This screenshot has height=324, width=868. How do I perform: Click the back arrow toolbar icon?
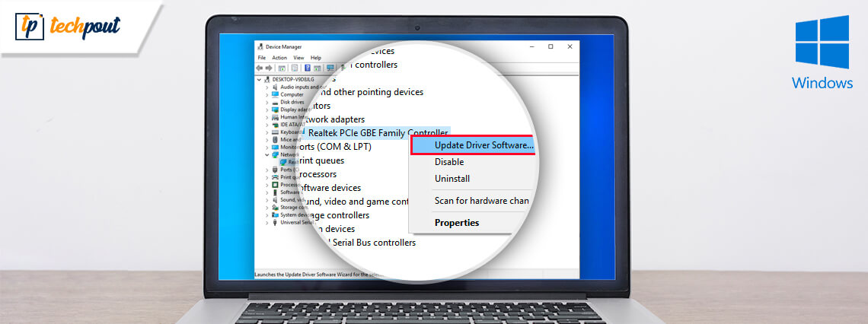click(260, 68)
